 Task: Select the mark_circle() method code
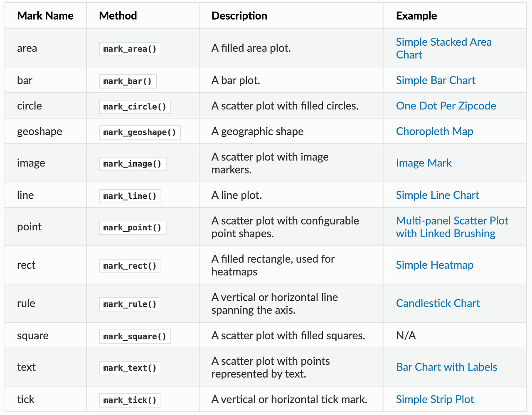pyautogui.click(x=135, y=107)
